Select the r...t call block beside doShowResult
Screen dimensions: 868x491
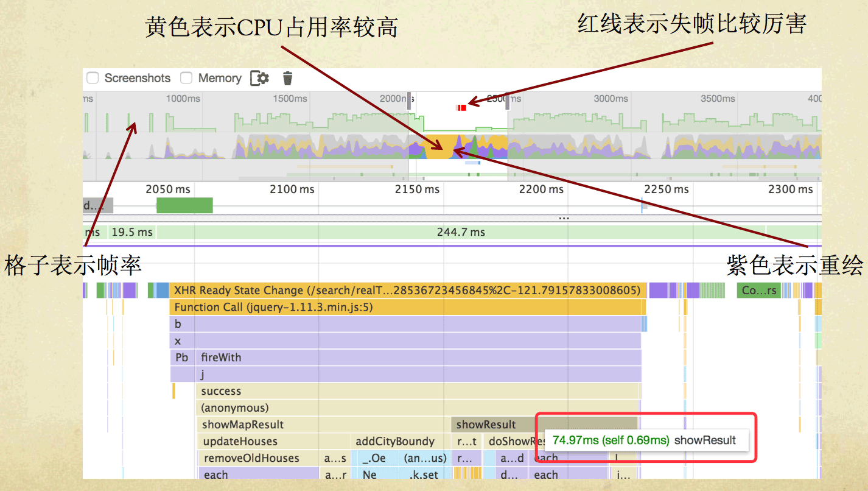(467, 441)
